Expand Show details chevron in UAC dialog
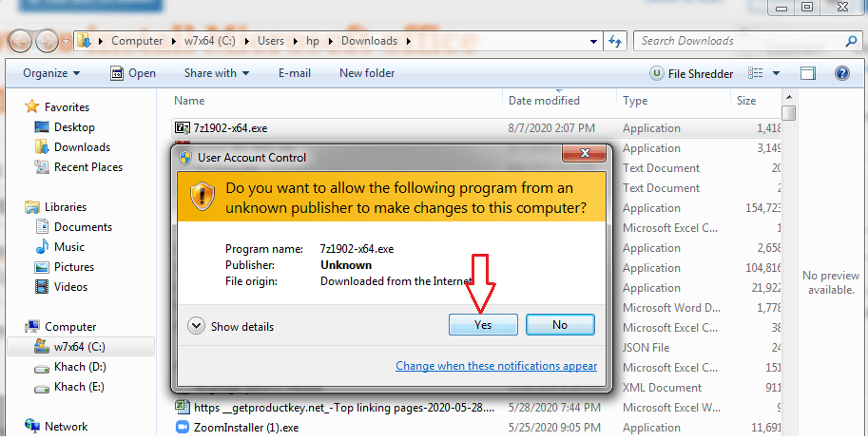868x441 pixels. coord(196,326)
